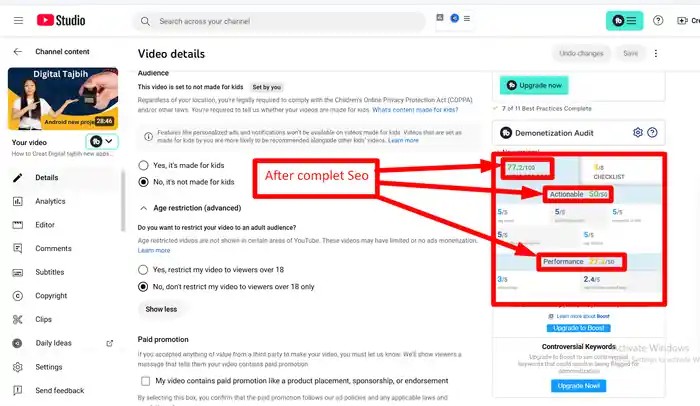Select Yes, it's made for kids
This screenshot has width=700, height=406.
pos(143,165)
